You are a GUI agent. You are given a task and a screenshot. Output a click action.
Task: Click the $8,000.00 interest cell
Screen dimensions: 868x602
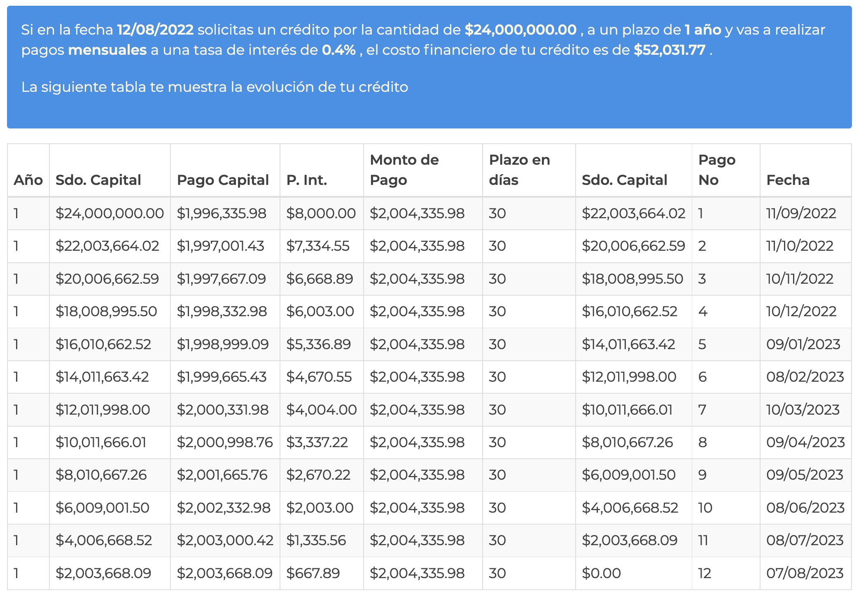321,213
